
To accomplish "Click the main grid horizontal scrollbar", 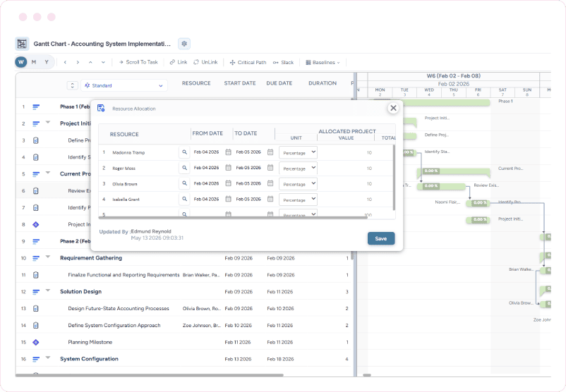I will [150, 375].
